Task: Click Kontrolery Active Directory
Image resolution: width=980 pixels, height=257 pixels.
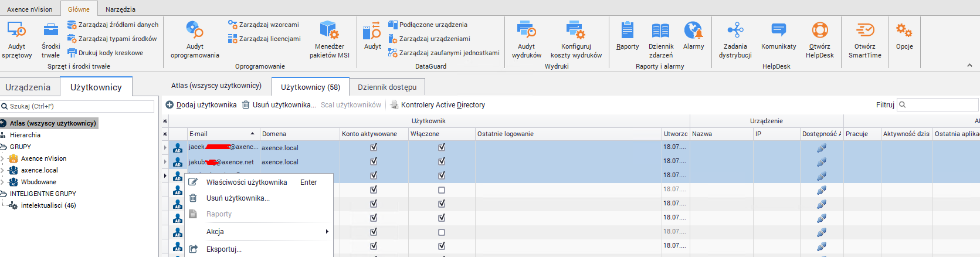Action: point(438,105)
